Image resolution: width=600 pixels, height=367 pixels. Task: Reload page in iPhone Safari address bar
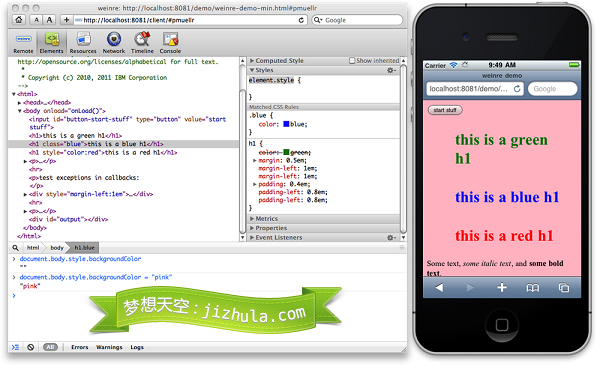tap(517, 89)
